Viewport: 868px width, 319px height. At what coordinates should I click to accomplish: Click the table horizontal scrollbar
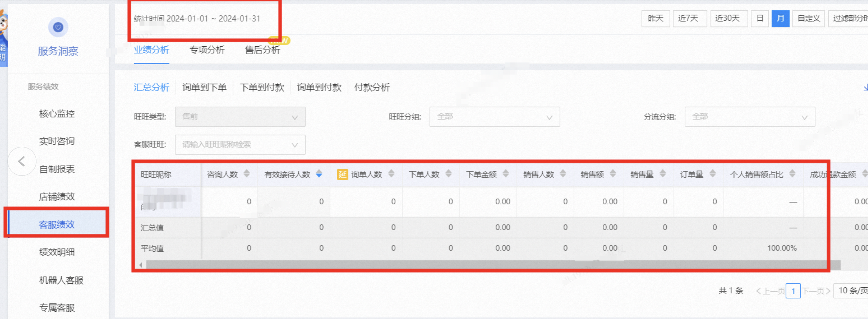click(493, 265)
